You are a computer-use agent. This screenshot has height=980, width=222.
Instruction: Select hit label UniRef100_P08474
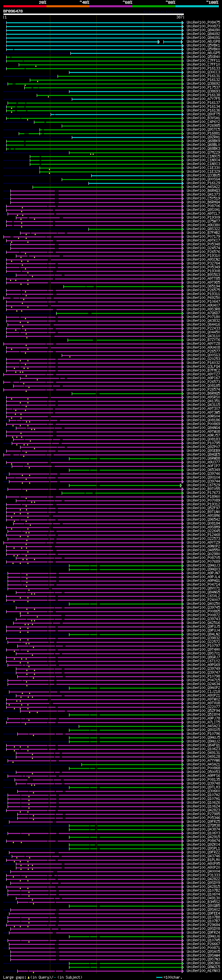tap(203, 841)
